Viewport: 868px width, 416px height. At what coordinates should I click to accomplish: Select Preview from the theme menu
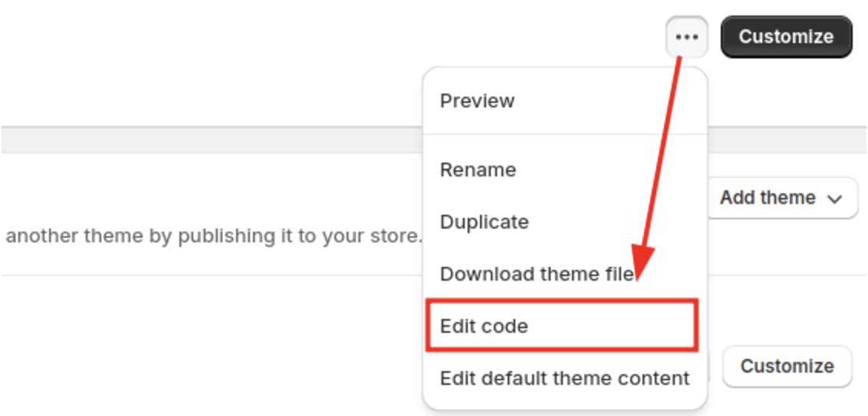565,101
